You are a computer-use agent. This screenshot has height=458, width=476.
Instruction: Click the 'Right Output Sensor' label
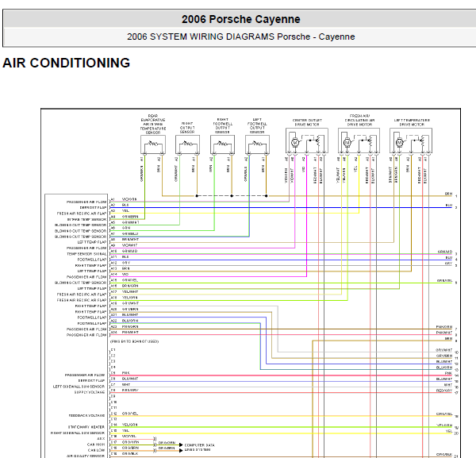tap(187, 128)
